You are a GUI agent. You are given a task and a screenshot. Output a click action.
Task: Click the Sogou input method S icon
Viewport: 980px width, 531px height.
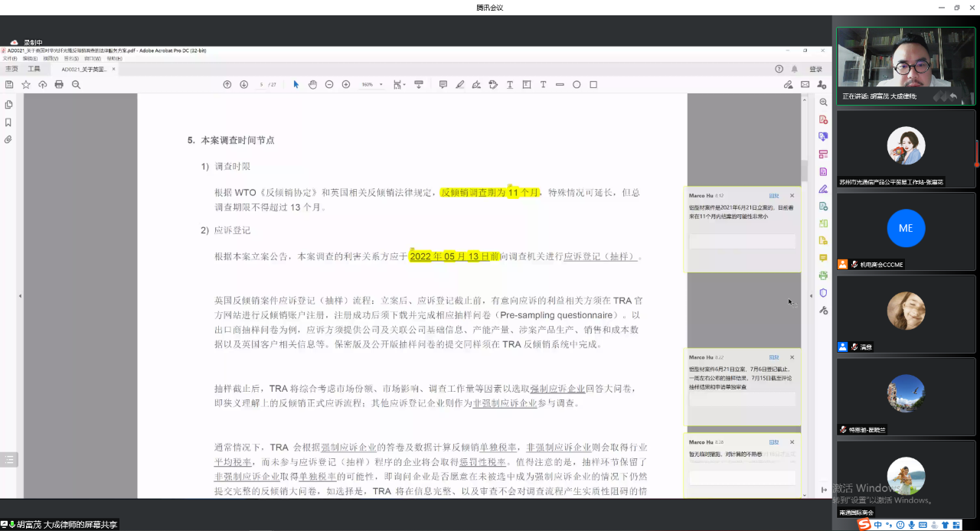(864, 524)
